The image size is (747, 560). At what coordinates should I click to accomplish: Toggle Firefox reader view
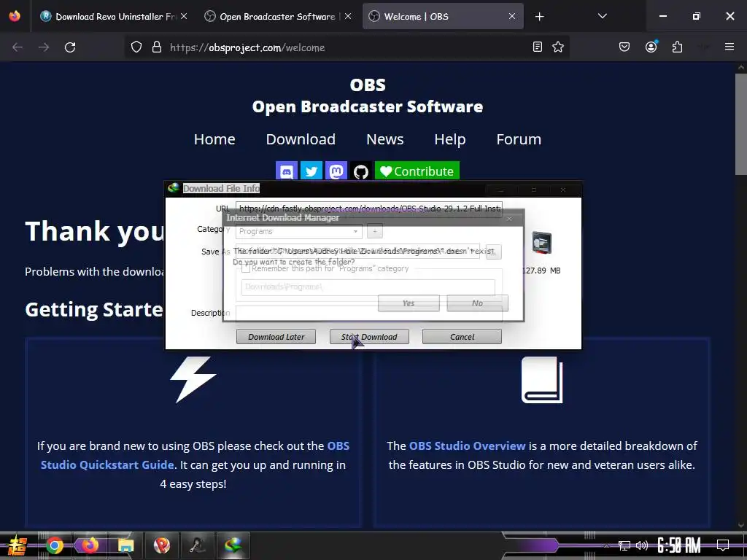(x=538, y=47)
